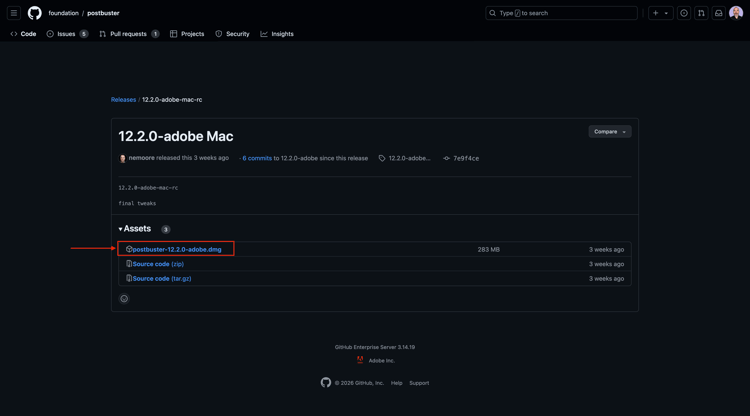Click the commit icon beside 7e9f4ce

[x=446, y=158]
